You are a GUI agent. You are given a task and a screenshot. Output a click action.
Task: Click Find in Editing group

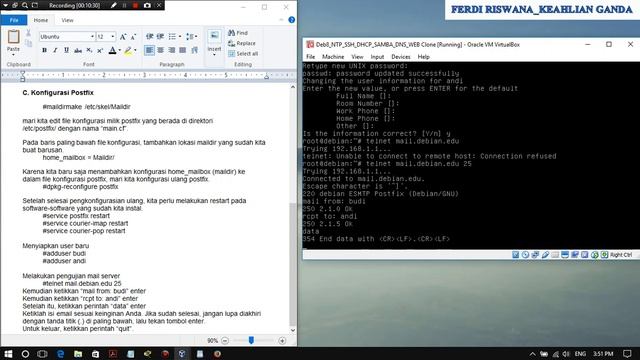[x=238, y=33]
